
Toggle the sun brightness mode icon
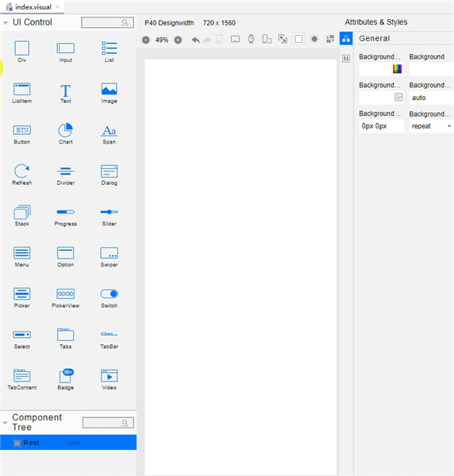pos(314,39)
